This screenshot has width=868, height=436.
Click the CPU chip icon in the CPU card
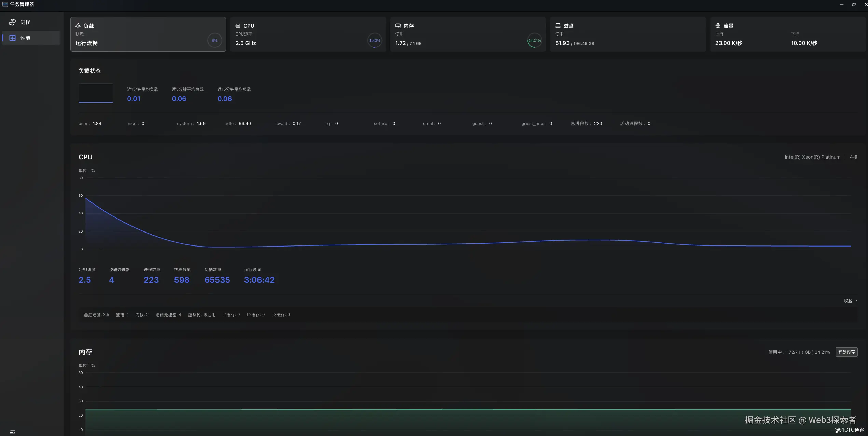[238, 26]
